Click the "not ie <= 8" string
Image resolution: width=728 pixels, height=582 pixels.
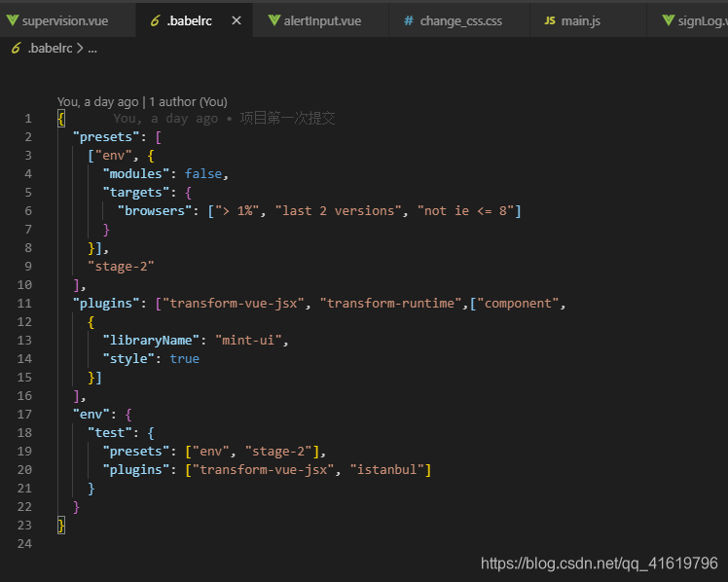(465, 211)
